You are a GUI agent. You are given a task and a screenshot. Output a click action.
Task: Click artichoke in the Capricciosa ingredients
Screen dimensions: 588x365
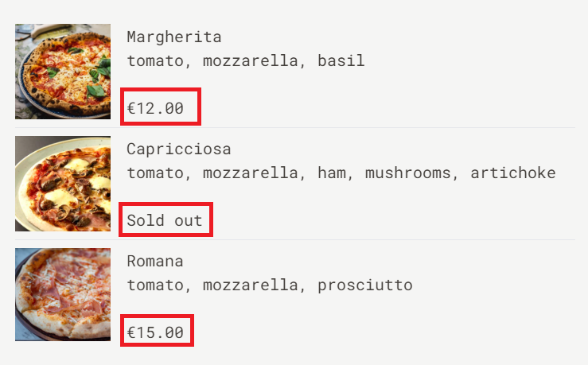[512, 173]
